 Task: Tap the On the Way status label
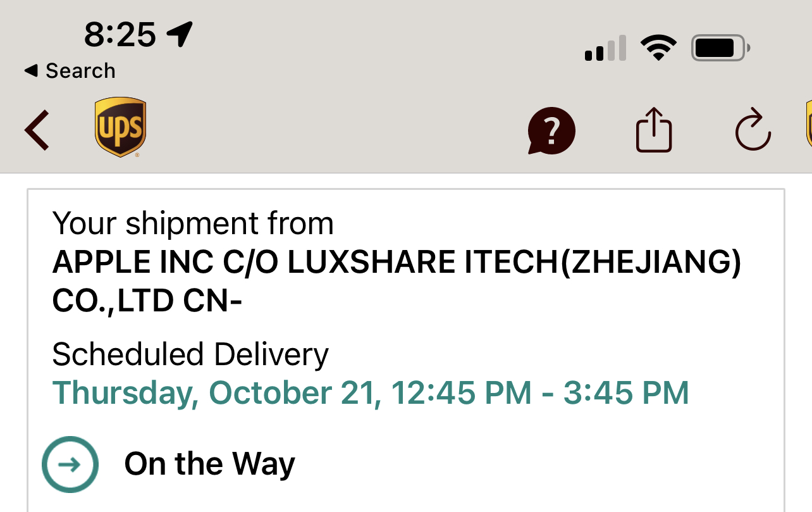pyautogui.click(x=210, y=464)
